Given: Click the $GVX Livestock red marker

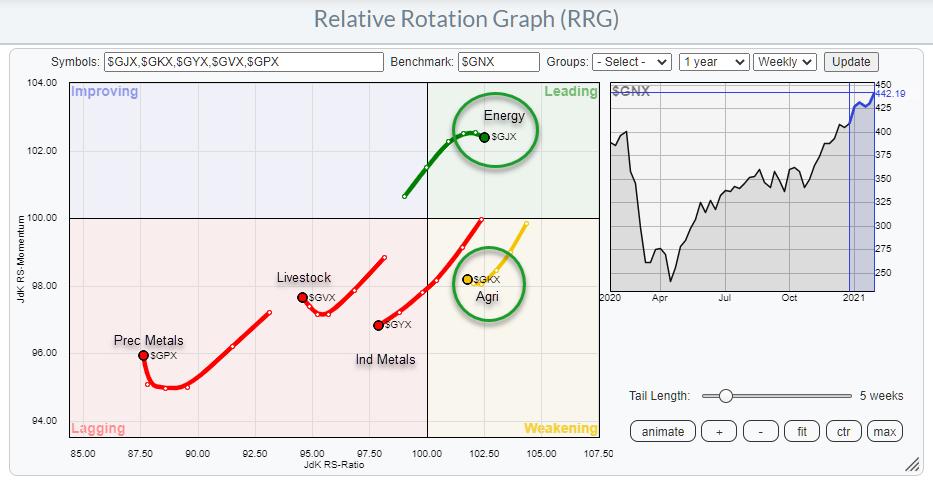Looking at the screenshot, I should [x=302, y=297].
